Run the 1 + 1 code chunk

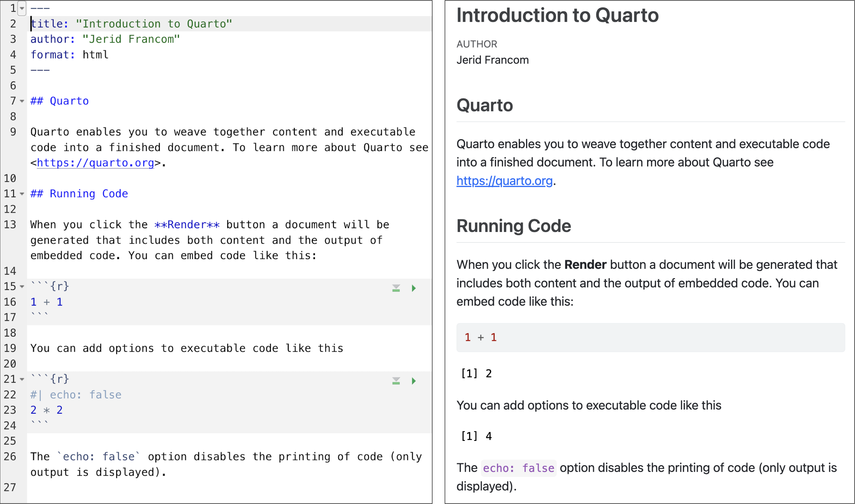414,288
